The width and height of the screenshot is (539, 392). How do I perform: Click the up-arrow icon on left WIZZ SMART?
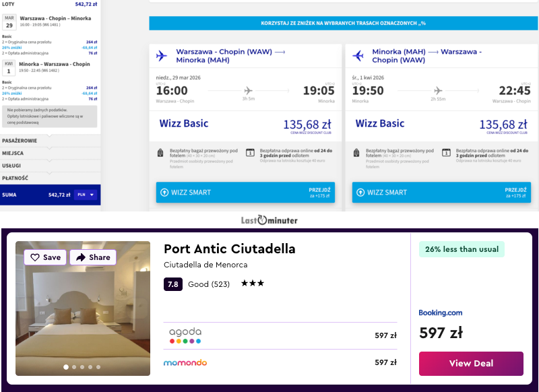(x=164, y=193)
